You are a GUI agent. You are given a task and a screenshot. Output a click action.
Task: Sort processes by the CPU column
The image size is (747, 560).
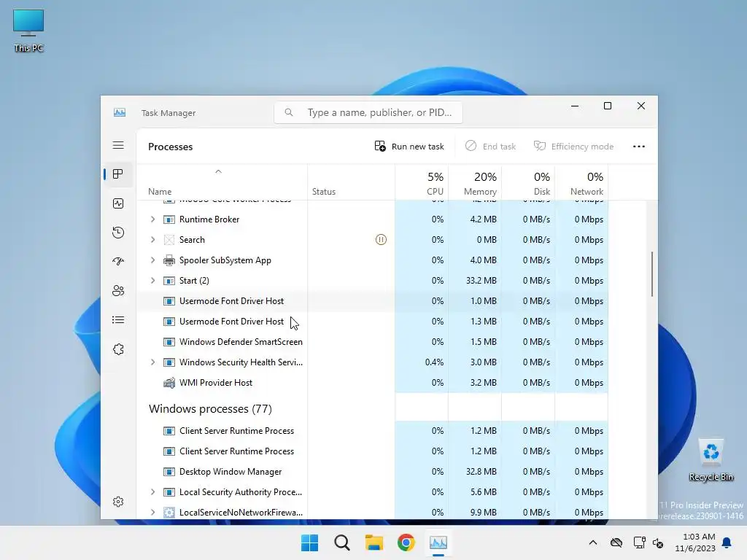(422, 183)
